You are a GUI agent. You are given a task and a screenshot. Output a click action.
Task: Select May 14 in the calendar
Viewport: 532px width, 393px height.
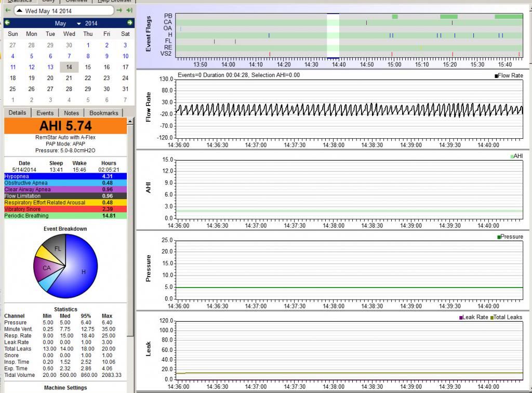(x=69, y=67)
